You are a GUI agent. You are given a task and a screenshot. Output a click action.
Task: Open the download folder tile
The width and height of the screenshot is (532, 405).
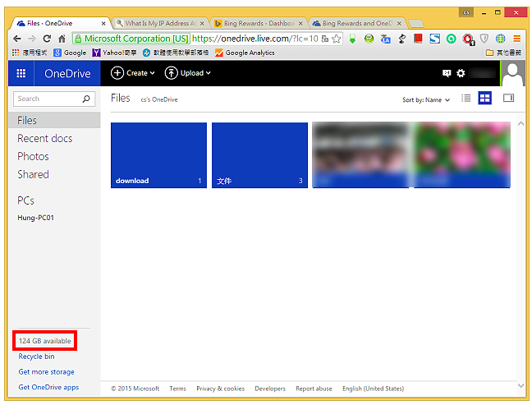(x=158, y=155)
